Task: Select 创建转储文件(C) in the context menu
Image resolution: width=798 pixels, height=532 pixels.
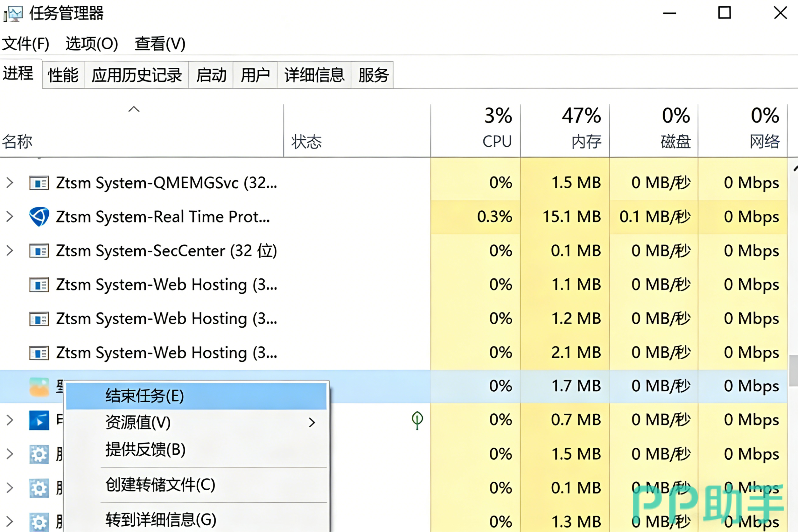Action: pos(160,485)
